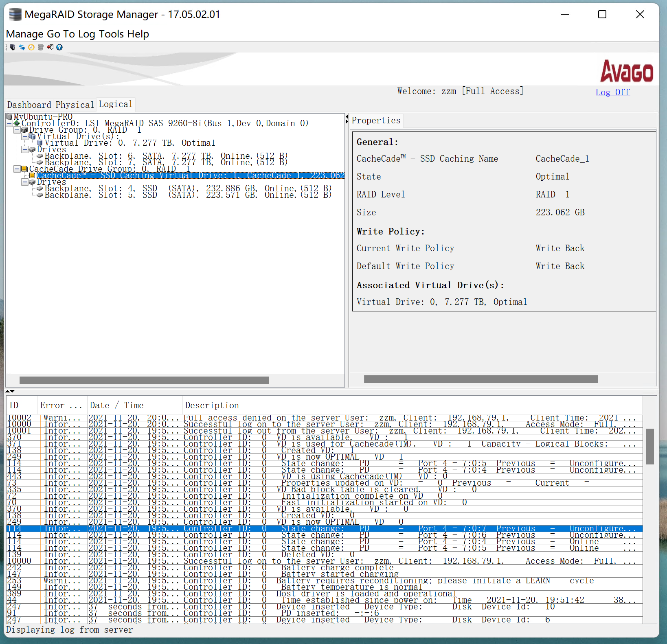Select the log row 'Initialization complete on VD'
The height and width of the screenshot is (644, 667).
tap(325, 496)
